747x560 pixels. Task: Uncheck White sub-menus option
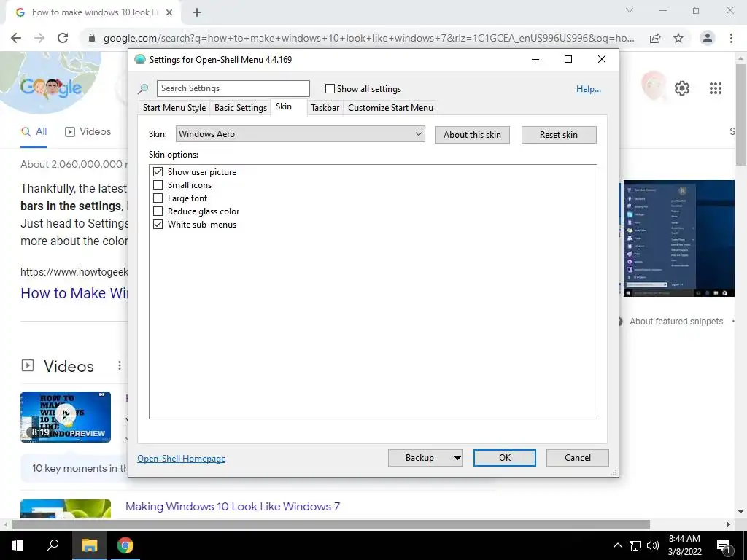click(x=158, y=225)
